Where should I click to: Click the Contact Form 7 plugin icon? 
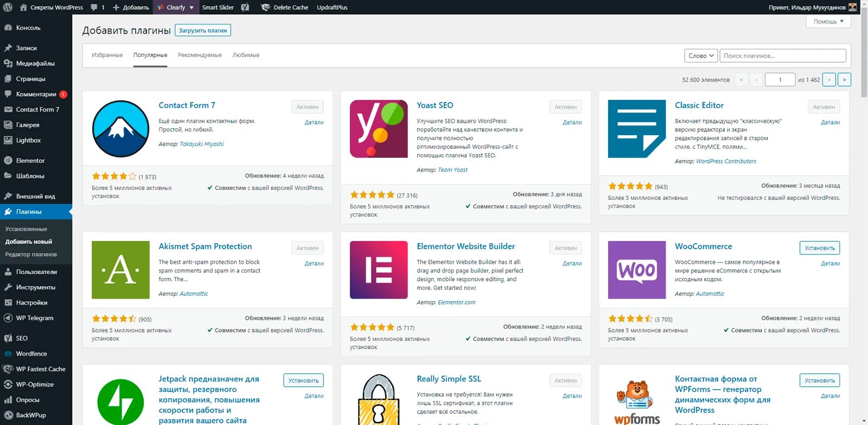click(120, 129)
